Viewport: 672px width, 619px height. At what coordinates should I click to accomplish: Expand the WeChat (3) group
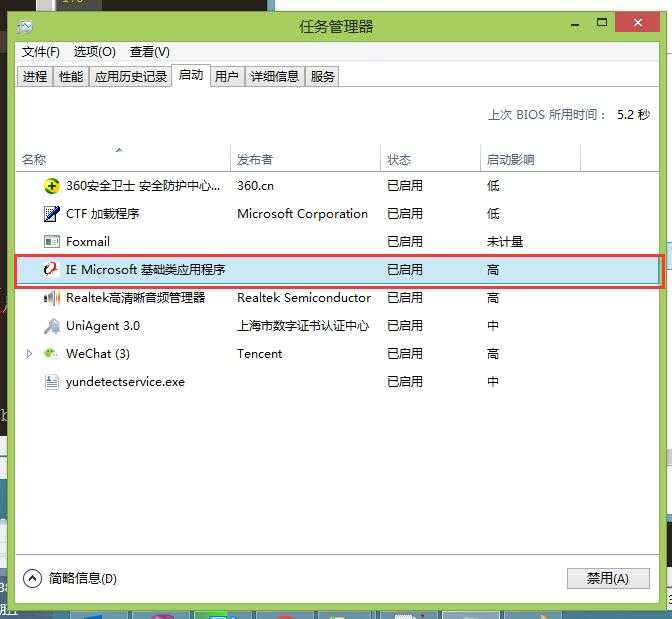29,354
